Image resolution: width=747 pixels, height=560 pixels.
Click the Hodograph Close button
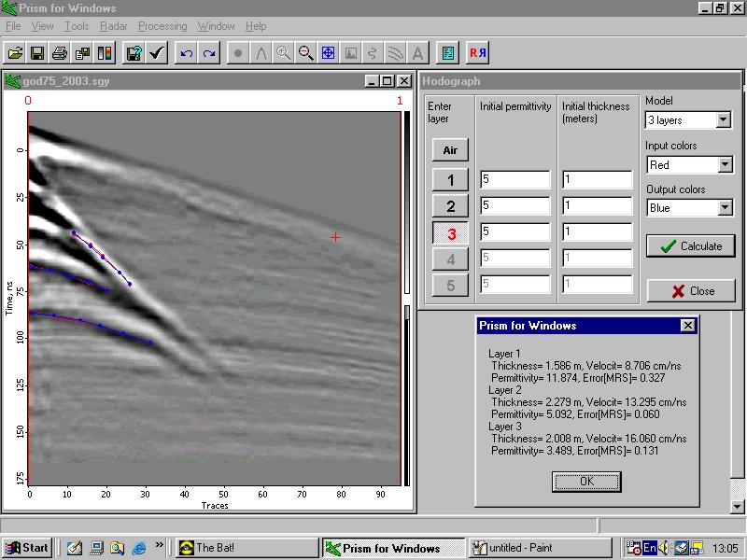point(691,291)
